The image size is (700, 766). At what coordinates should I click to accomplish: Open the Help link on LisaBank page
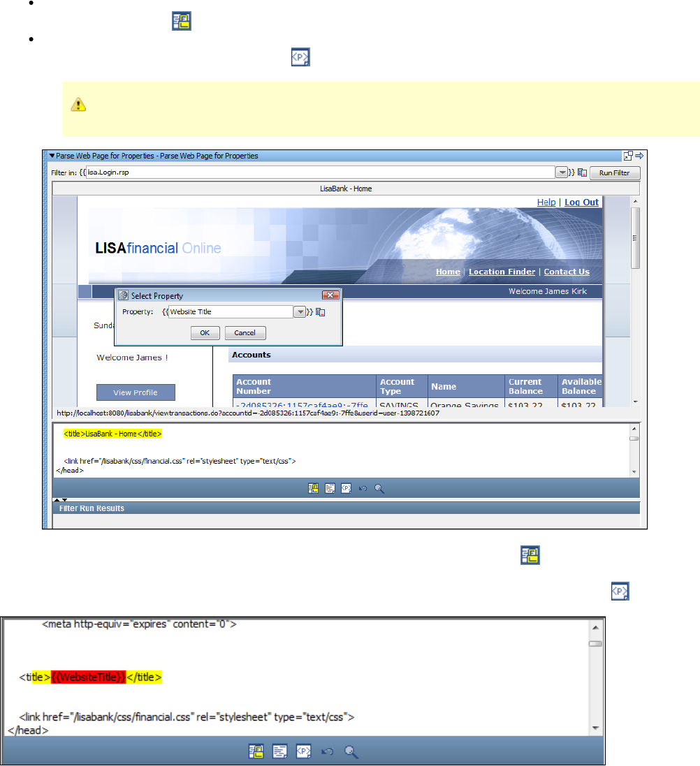(x=546, y=202)
